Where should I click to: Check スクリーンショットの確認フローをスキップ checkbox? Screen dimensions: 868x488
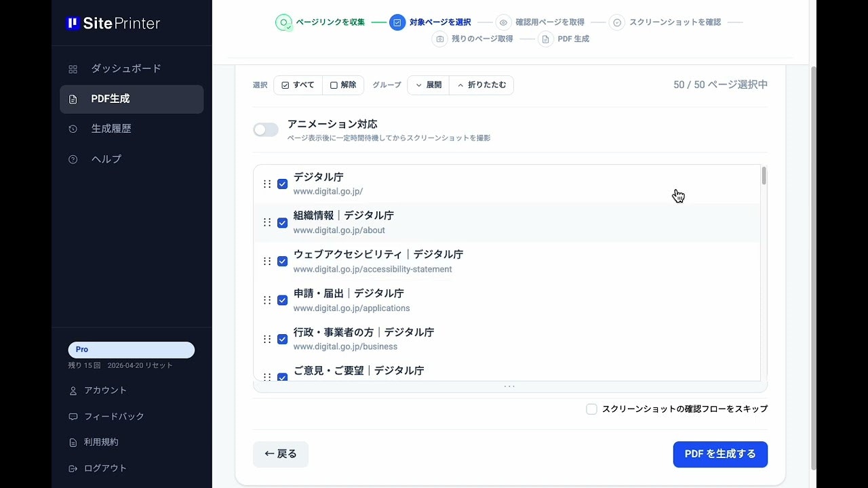pos(591,409)
